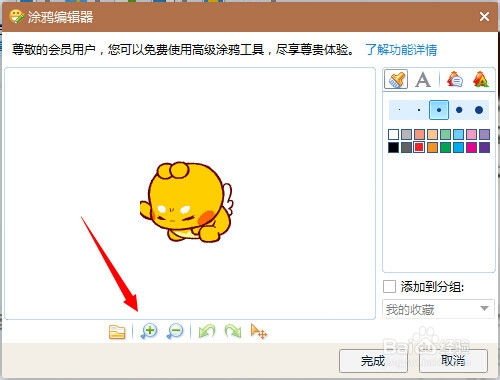Open the premium speech bubble tool
The image size is (500, 380).
pos(455,79)
